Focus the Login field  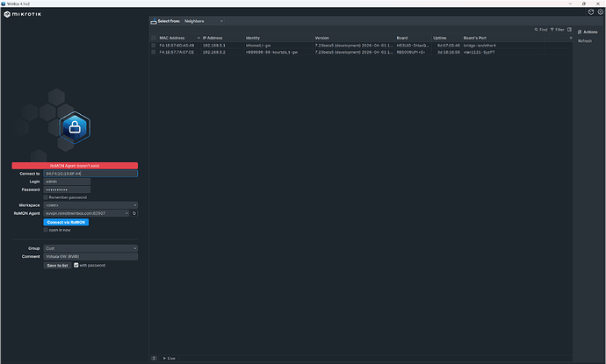pos(67,182)
